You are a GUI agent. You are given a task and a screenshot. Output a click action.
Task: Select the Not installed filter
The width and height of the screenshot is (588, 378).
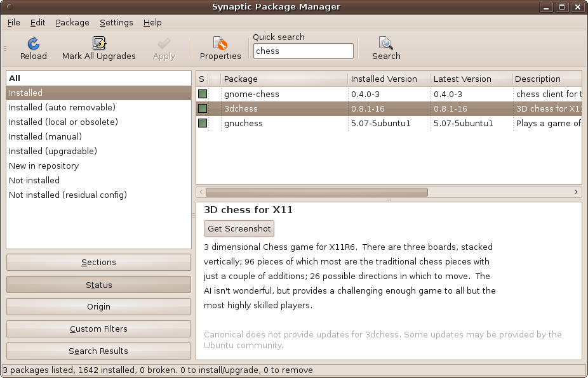(x=34, y=180)
